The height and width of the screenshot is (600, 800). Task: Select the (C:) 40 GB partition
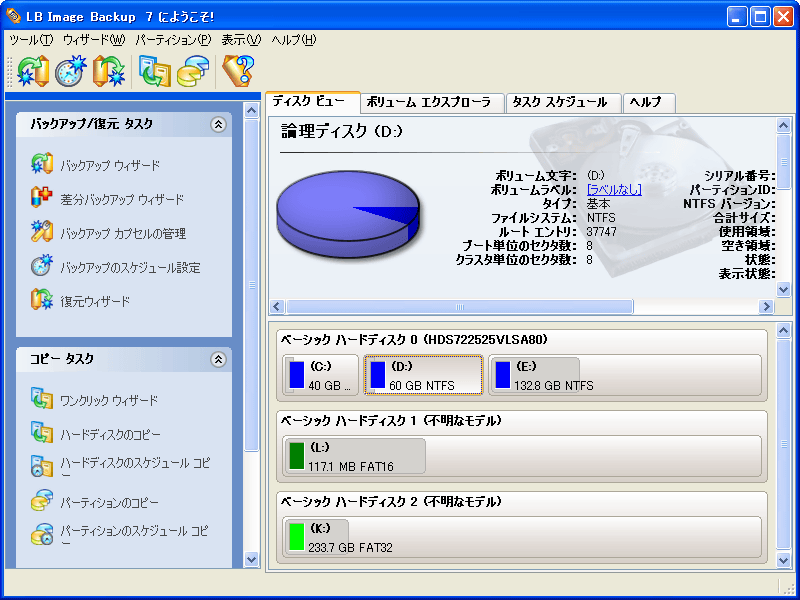320,375
